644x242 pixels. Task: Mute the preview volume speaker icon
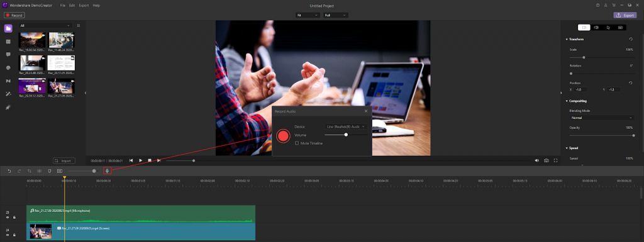pos(536,160)
